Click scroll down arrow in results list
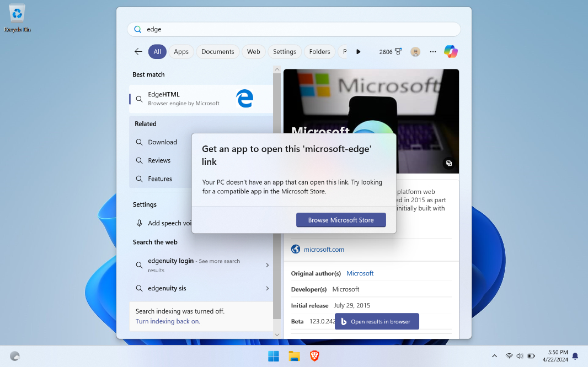 point(277,335)
